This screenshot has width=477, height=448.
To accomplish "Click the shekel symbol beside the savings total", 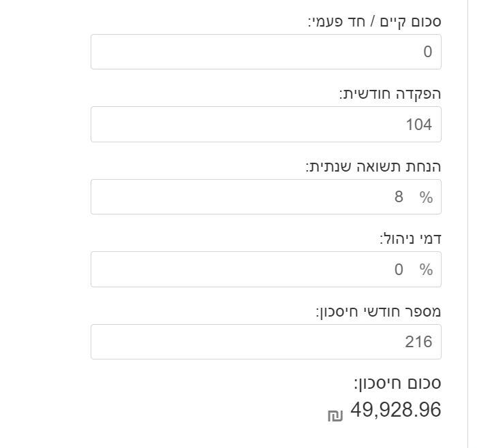I will pyautogui.click(x=335, y=415).
